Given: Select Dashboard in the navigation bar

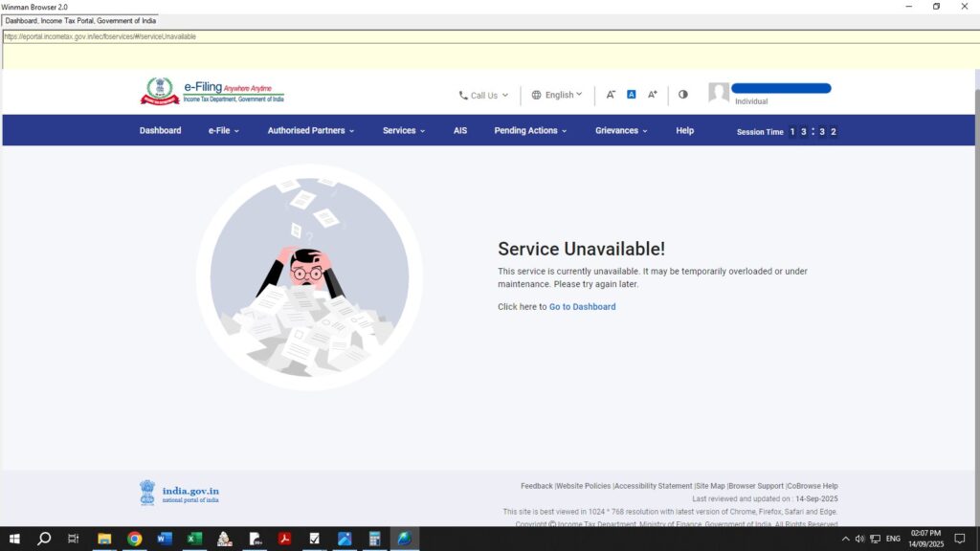Looking at the screenshot, I should point(160,131).
